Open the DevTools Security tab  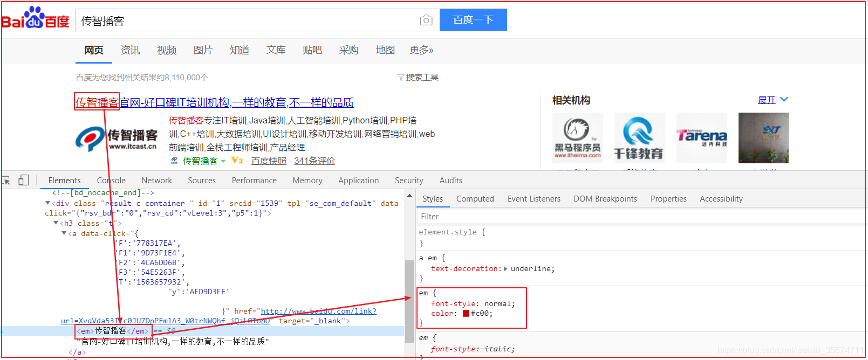tap(409, 181)
